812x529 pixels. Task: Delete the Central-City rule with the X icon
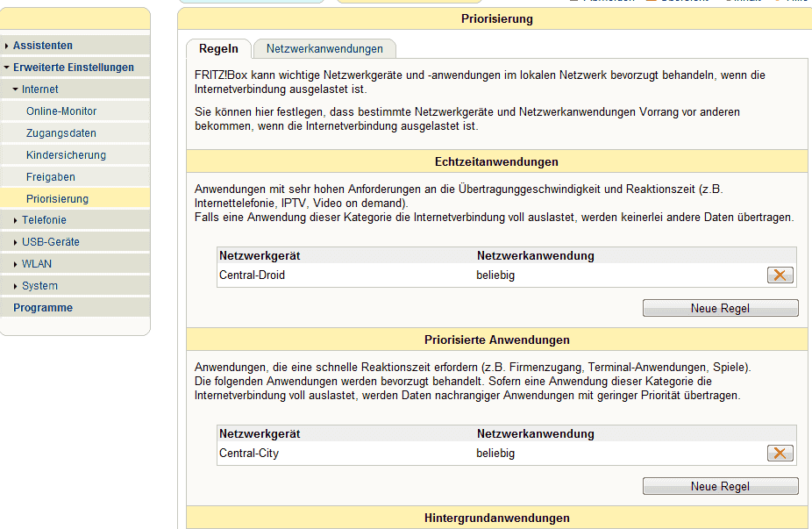point(780,454)
